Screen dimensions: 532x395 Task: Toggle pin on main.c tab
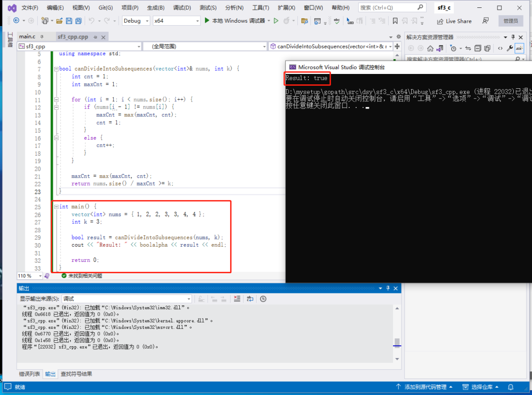pos(42,36)
